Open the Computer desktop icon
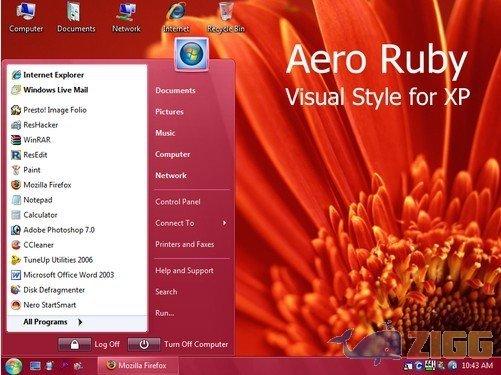The height and width of the screenshot is (375, 501). (26, 17)
